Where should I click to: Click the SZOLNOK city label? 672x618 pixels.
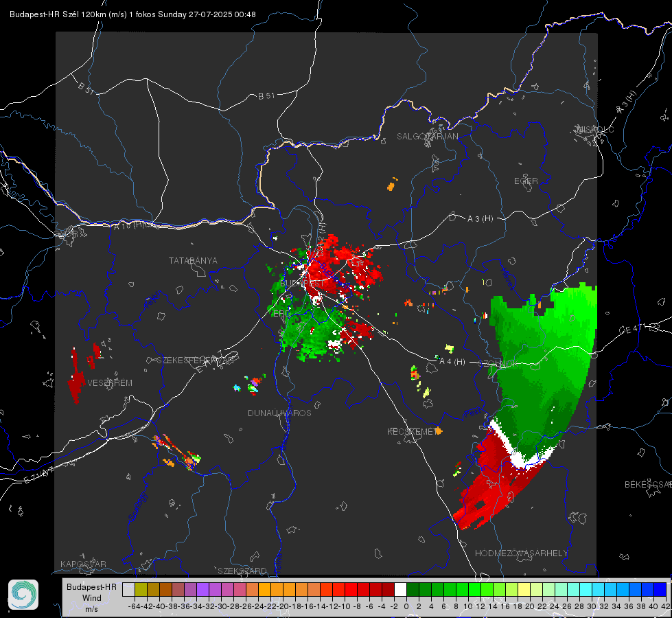point(498,363)
